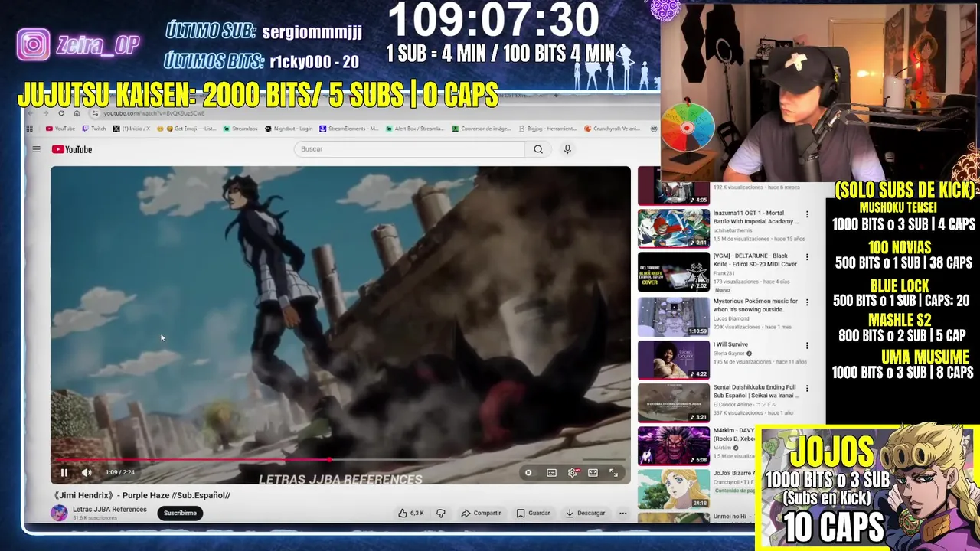Open Letras JJBA References channel name

pos(109,510)
